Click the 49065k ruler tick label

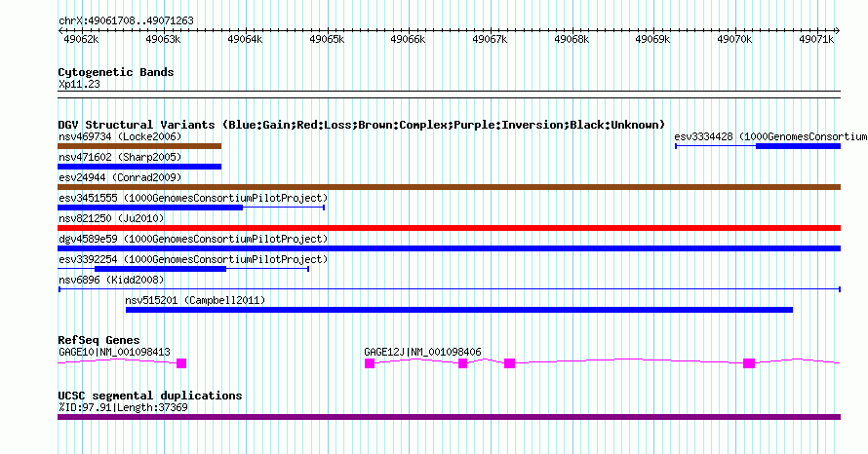(x=327, y=39)
